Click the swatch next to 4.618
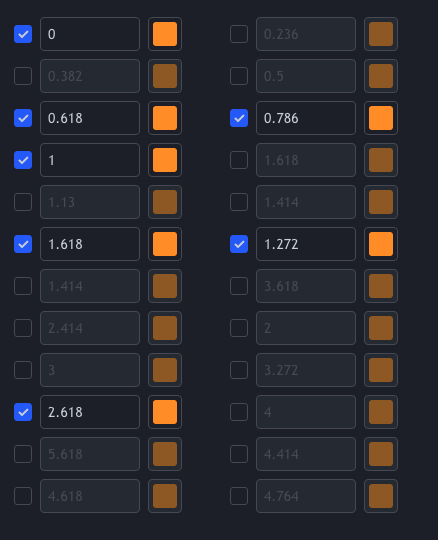The image size is (438, 540). [x=165, y=496]
